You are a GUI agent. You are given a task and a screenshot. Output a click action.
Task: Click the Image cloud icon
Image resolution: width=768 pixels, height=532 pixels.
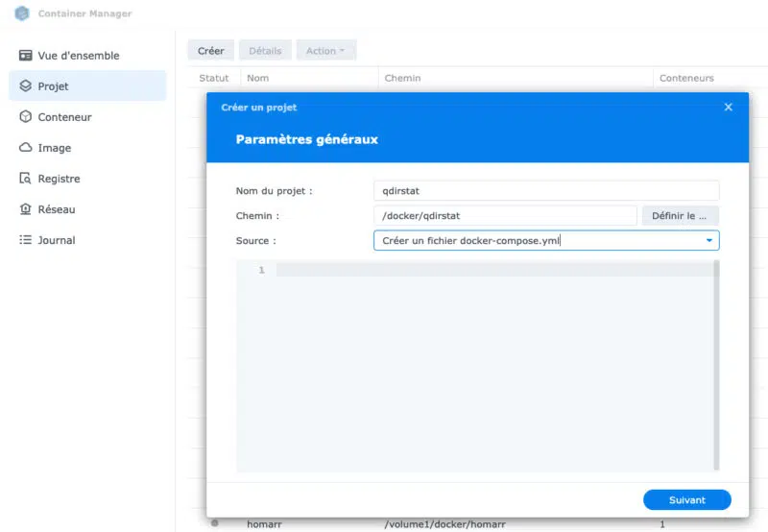point(26,148)
